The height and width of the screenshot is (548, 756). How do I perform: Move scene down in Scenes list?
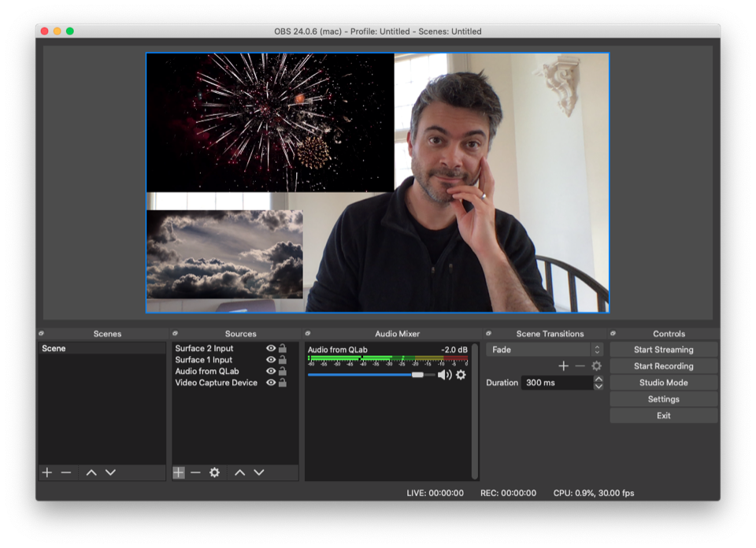click(x=110, y=472)
